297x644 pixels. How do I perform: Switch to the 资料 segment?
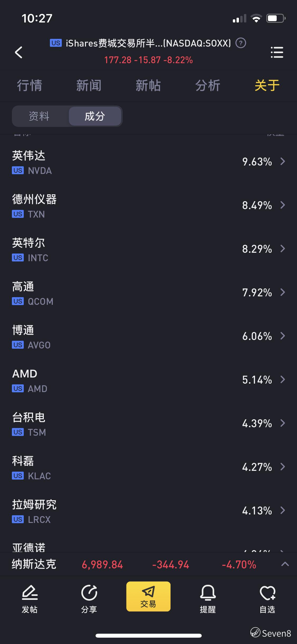[39, 116]
